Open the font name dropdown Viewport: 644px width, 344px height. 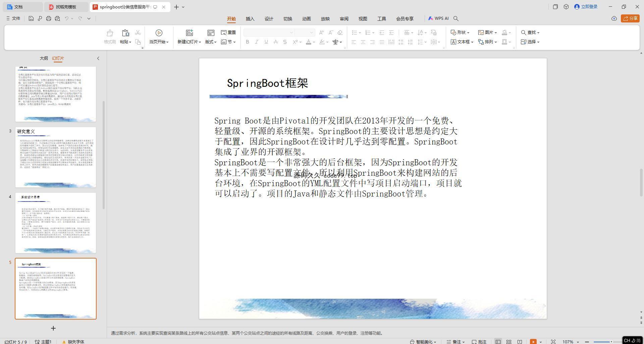(291, 33)
